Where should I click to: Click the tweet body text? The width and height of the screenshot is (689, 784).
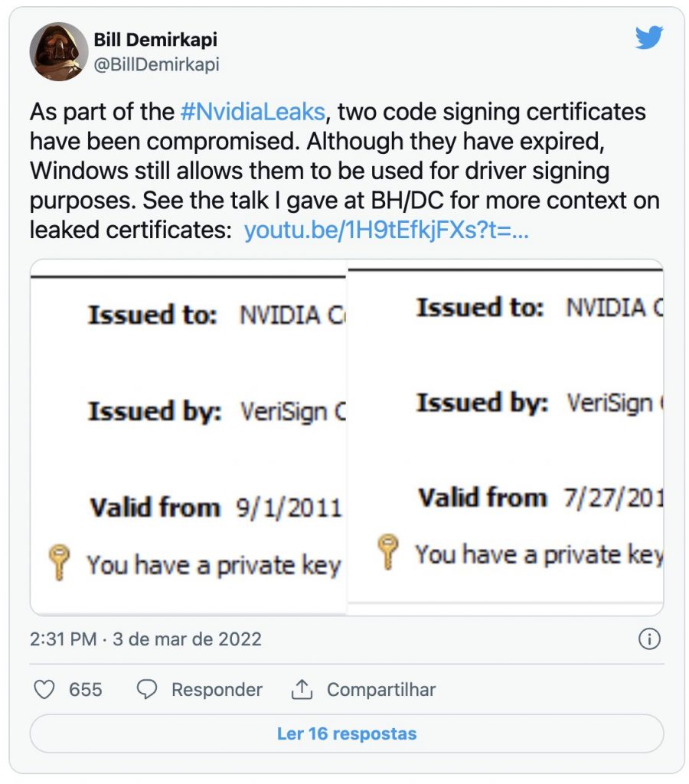(344, 171)
